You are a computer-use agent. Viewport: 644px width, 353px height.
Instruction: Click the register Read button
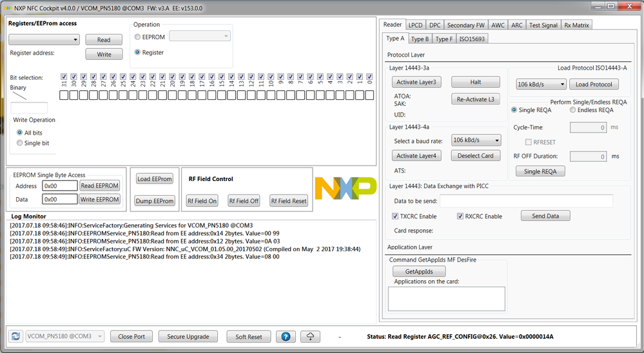pyautogui.click(x=104, y=40)
